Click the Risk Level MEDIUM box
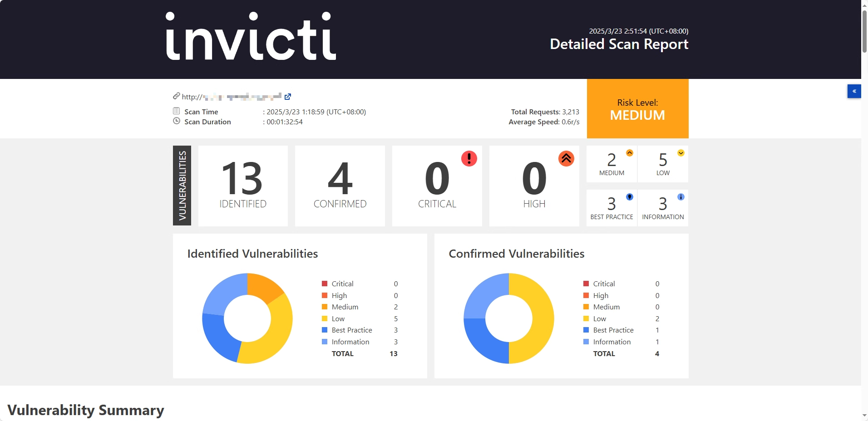The width and height of the screenshot is (868, 421). click(x=637, y=109)
